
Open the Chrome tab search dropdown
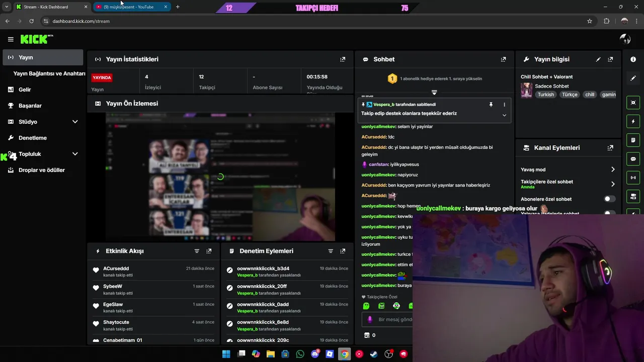(7, 7)
